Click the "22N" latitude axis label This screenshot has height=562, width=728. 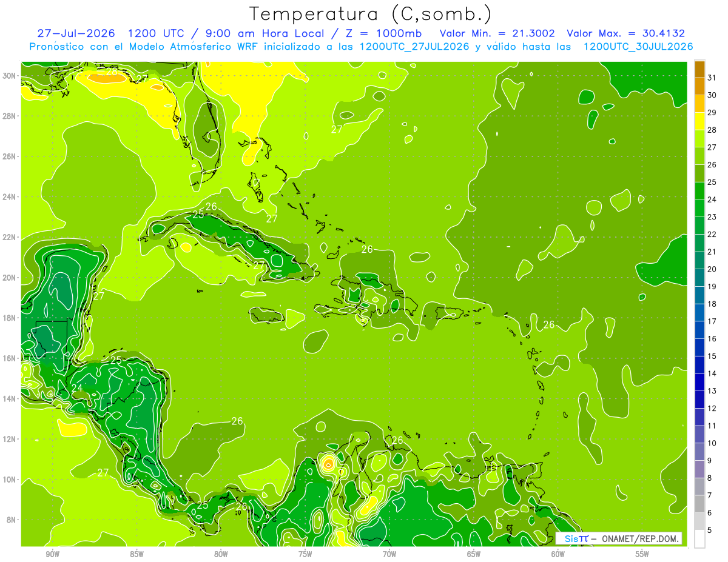tap(9, 237)
